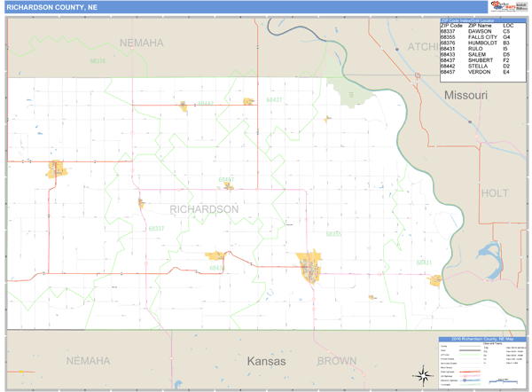532x392 pixels.
Task: Select the DAWSON row in ZIP index
Action: 482,31
